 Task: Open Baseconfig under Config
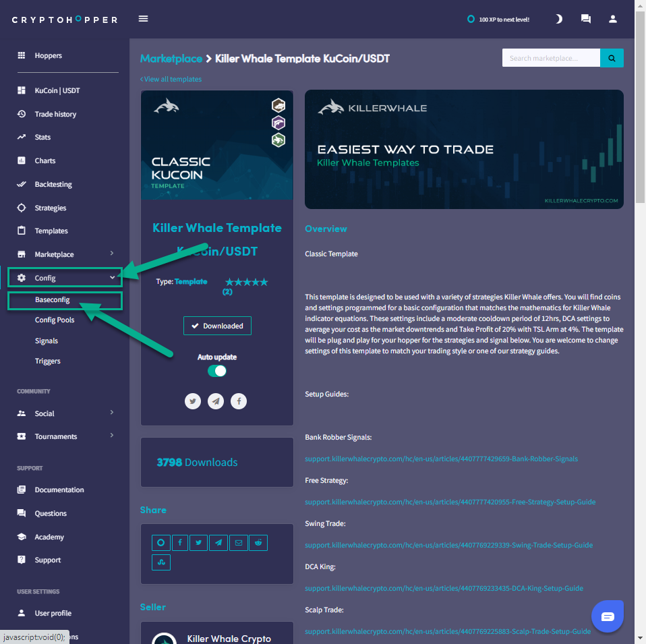(53, 300)
